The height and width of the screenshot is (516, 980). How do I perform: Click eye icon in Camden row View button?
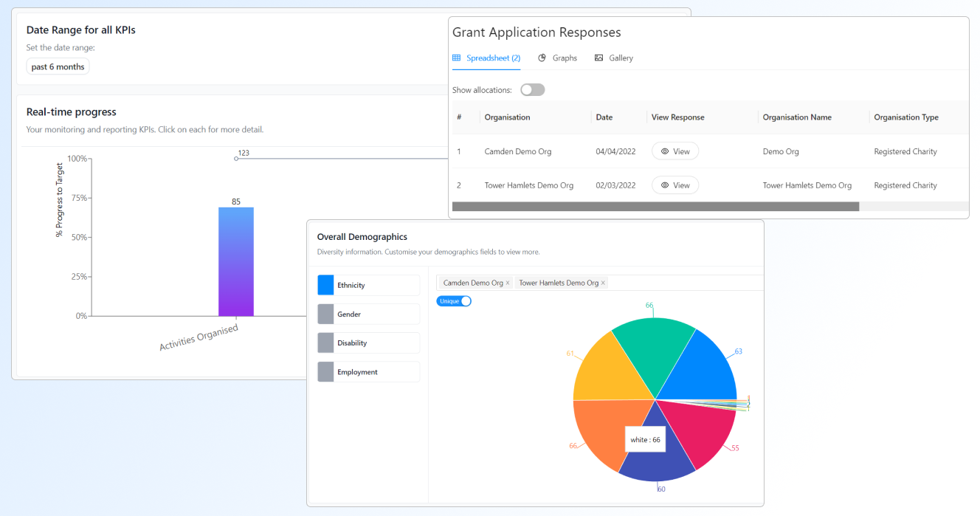coord(665,151)
